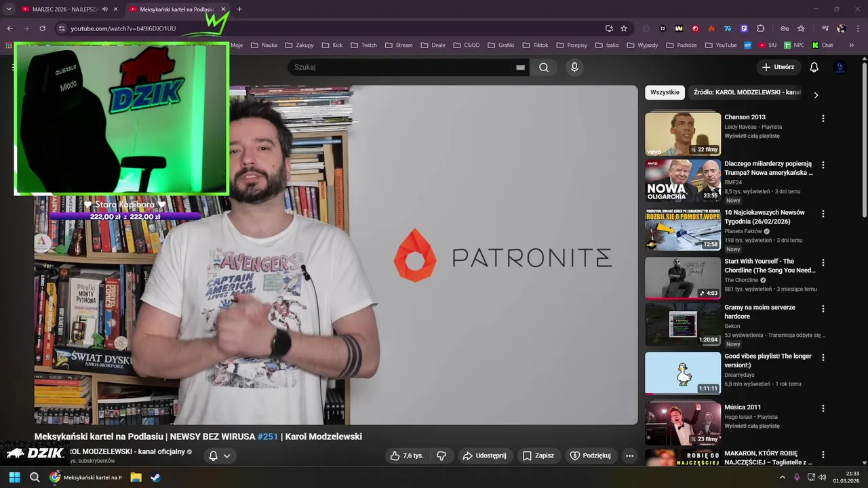
Task: Open the media control music-note icon
Action: (825, 28)
